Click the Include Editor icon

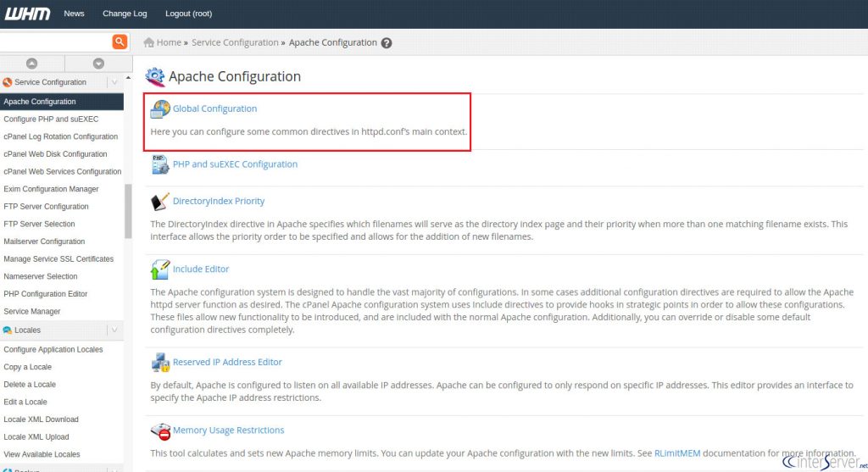click(x=160, y=269)
